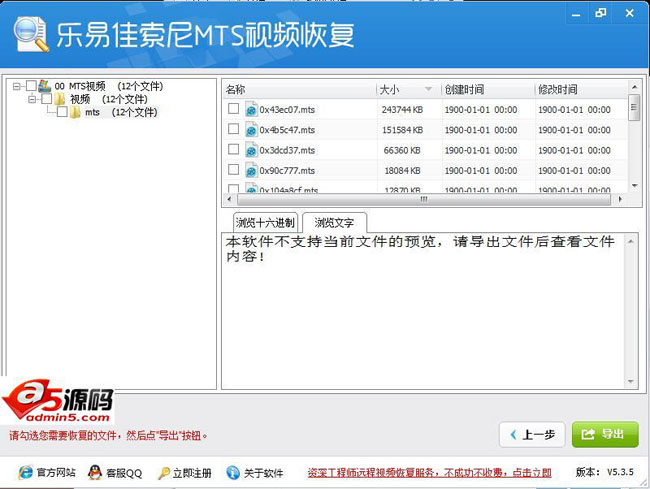Click 立即注册 to register
Viewport: 650px width, 489px height.
point(192,473)
